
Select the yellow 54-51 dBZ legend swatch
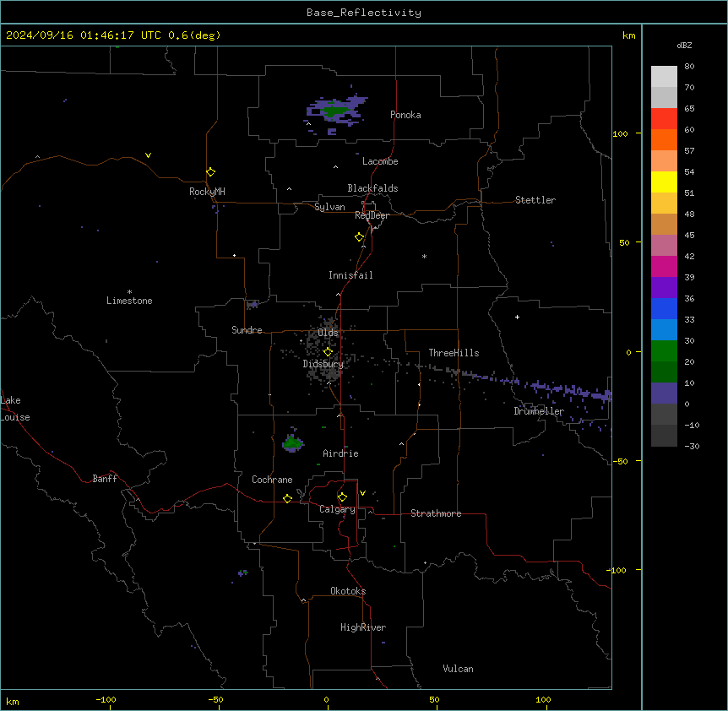[x=664, y=182]
